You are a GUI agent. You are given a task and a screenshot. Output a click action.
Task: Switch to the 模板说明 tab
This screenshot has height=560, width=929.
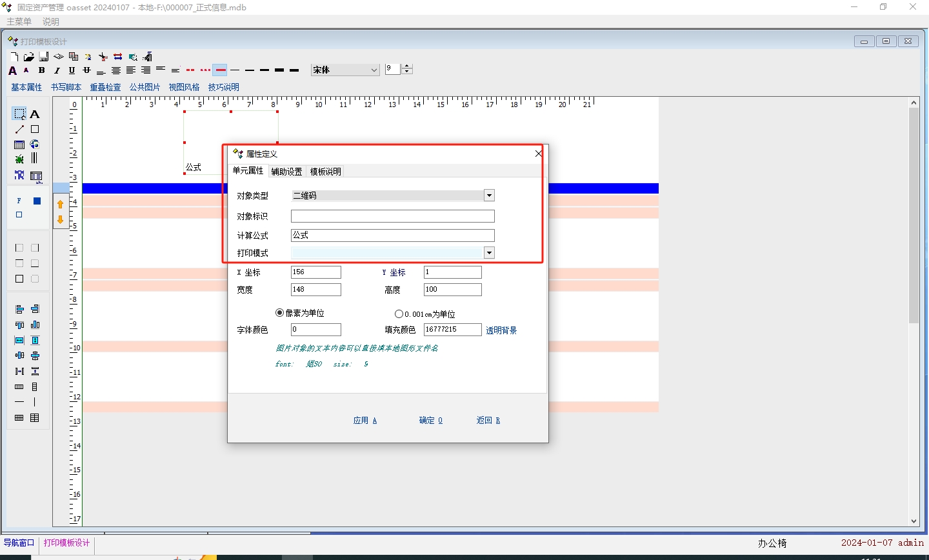click(x=325, y=172)
